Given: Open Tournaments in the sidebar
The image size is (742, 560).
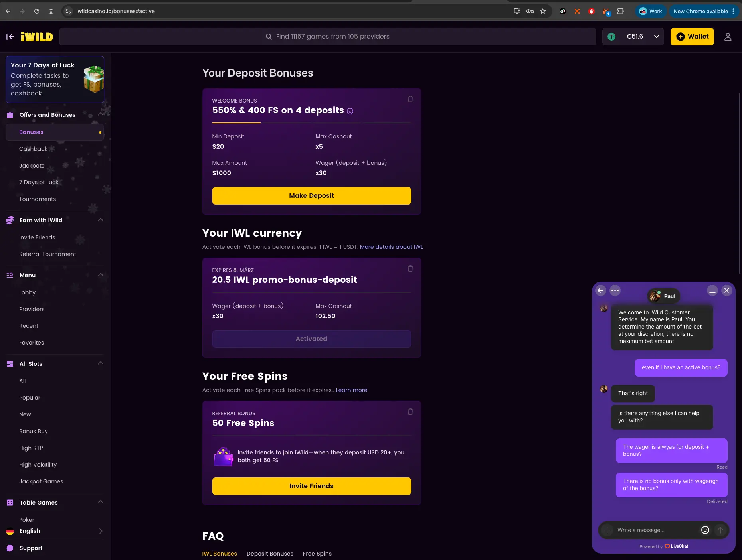Looking at the screenshot, I should [38, 199].
